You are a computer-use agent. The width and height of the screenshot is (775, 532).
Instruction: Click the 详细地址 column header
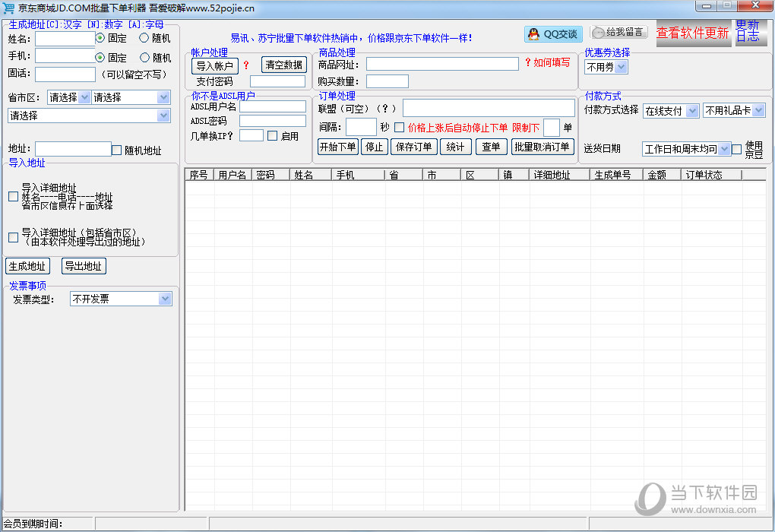pyautogui.click(x=559, y=175)
